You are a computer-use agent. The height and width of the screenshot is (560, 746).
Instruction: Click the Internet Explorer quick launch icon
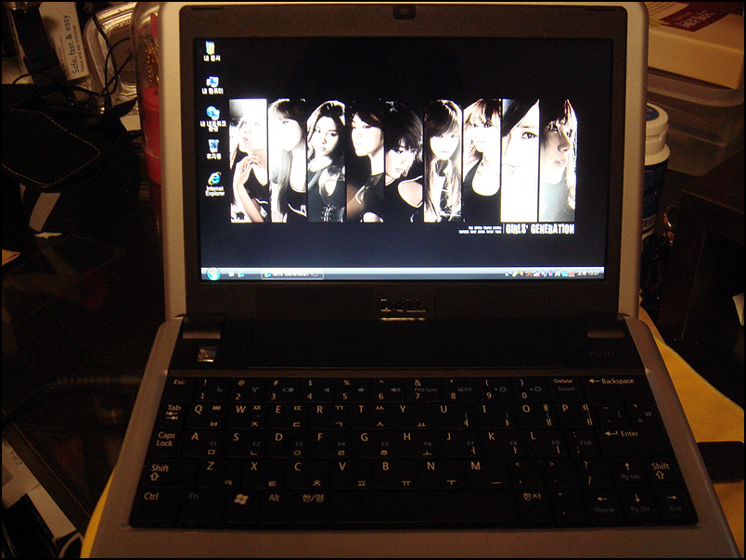[240, 274]
